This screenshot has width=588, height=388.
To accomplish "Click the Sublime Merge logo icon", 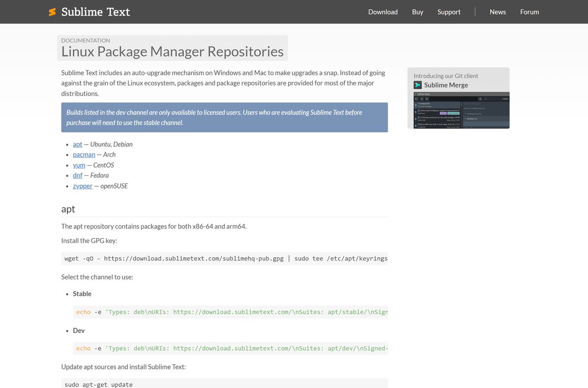I will pos(417,85).
